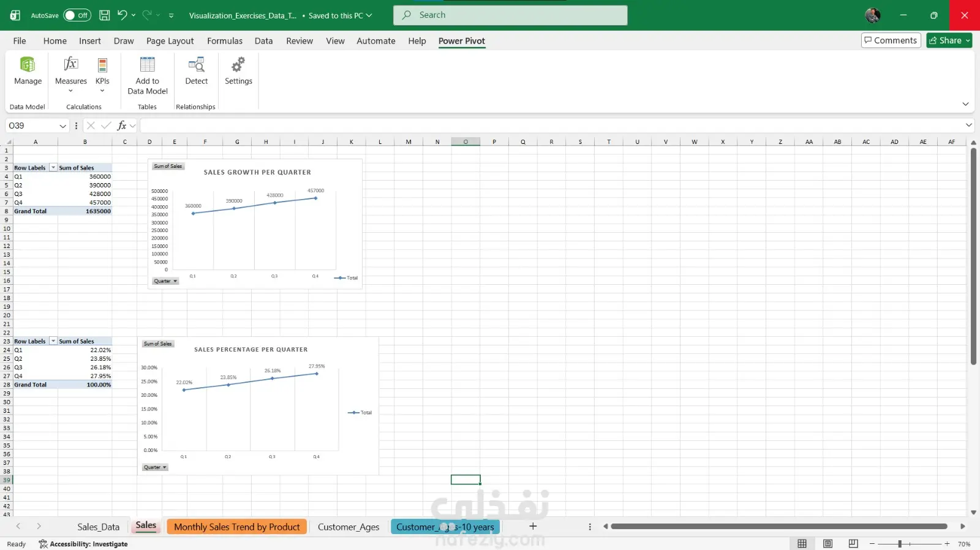The height and width of the screenshot is (550, 980).
Task: Open Quarter filter on Sales Growth chart
Action: tap(165, 281)
